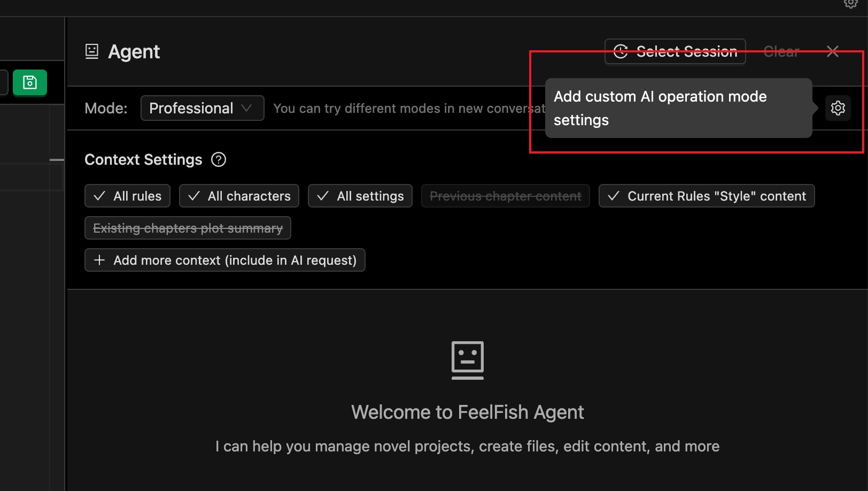Screen dimensions: 868x491
Task: Uncheck the All characters context option
Action: point(239,196)
